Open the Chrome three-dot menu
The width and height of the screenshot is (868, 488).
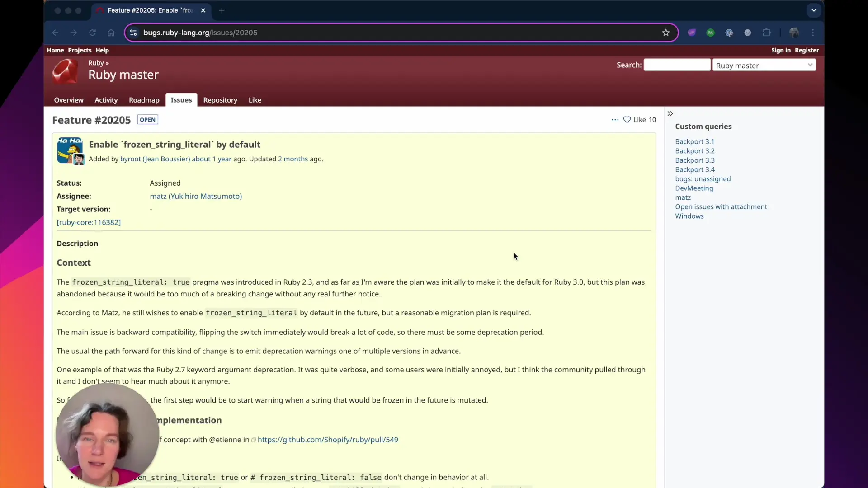813,33
